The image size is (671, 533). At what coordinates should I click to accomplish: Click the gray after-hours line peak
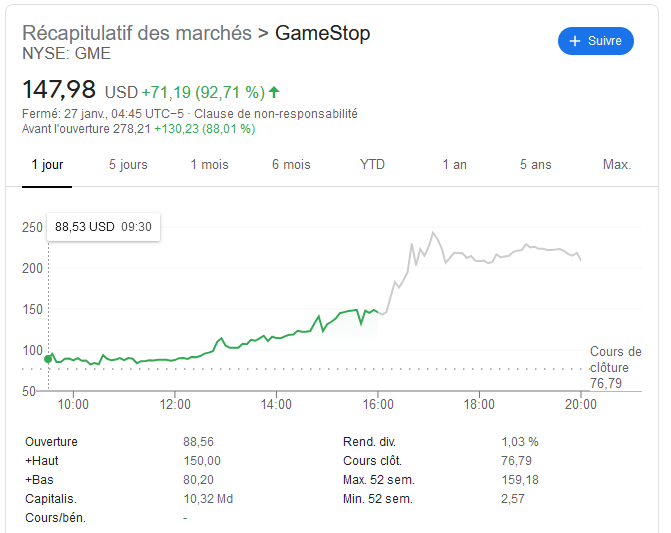click(x=434, y=233)
